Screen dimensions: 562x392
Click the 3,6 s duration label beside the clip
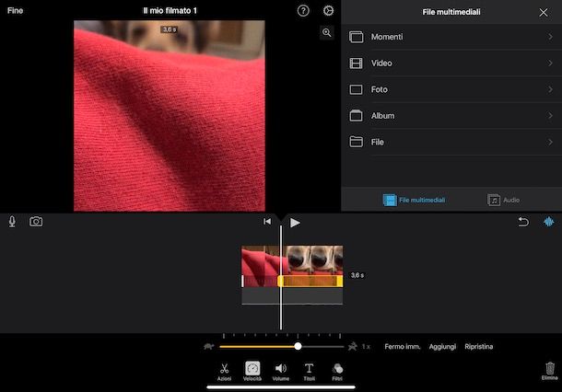coord(357,275)
